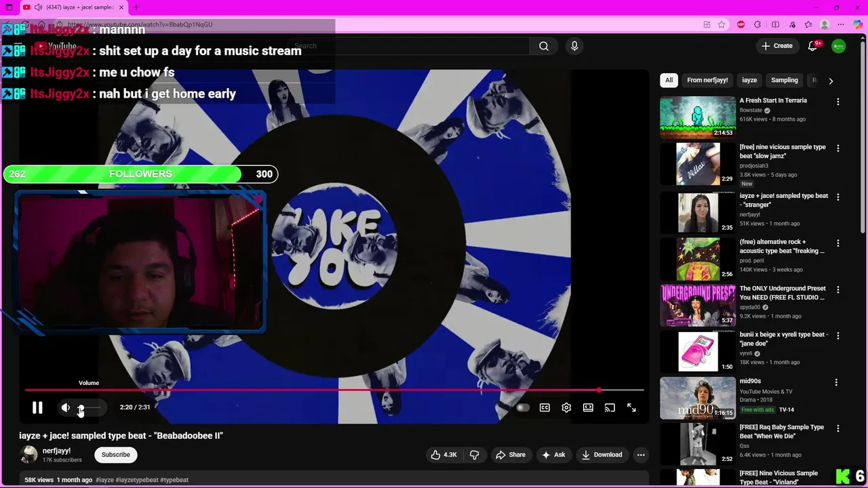Open the Ask AI button
Viewport: 868px width, 488px height.
[x=553, y=455]
